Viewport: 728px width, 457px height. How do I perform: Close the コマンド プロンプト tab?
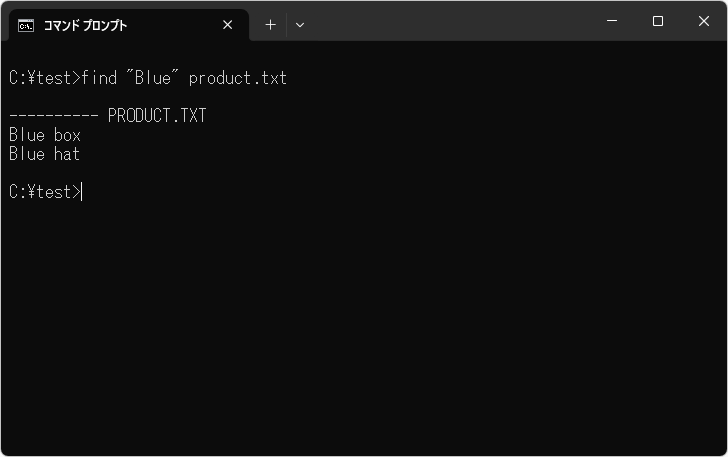[228, 25]
